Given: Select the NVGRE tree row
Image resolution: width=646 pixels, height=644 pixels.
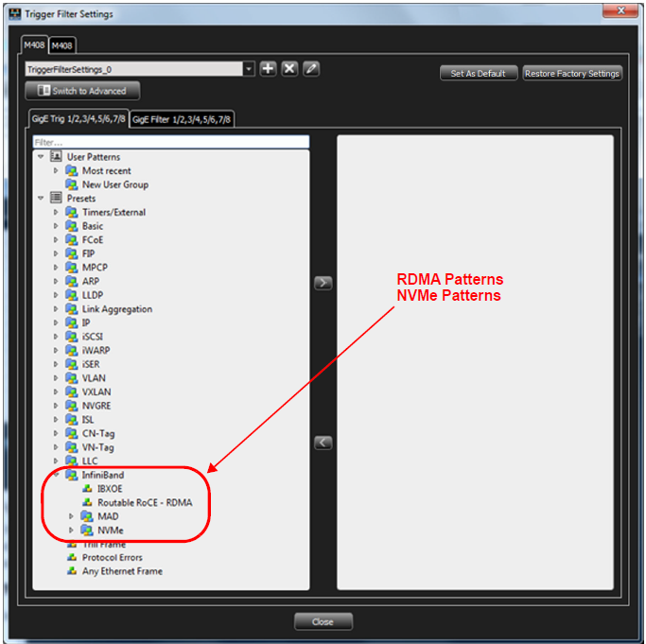Looking at the screenshot, I should (171, 406).
